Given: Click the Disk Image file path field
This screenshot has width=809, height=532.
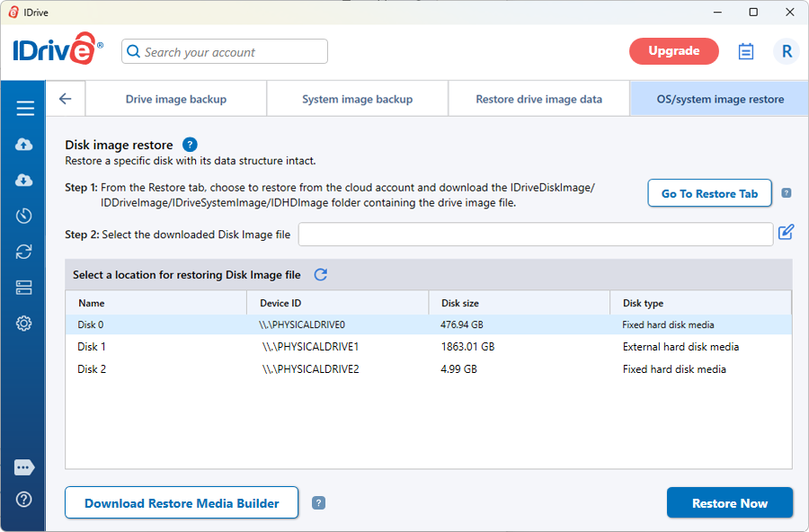Looking at the screenshot, I should coord(536,235).
